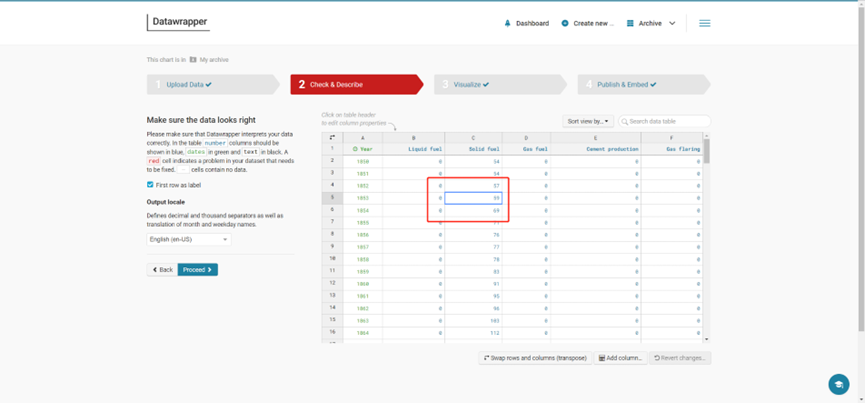Click row number 10 header
Screen dimensions: 865x403
[333, 259]
